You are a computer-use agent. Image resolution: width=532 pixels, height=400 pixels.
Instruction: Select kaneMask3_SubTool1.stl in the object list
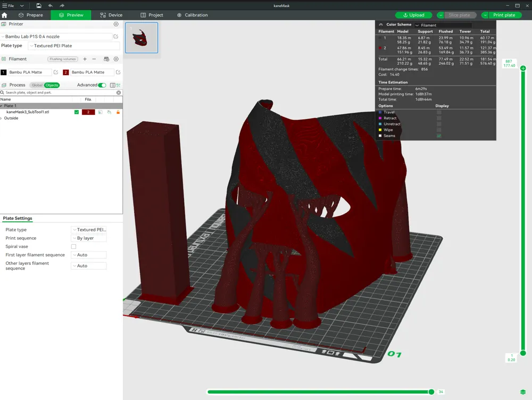(28, 112)
